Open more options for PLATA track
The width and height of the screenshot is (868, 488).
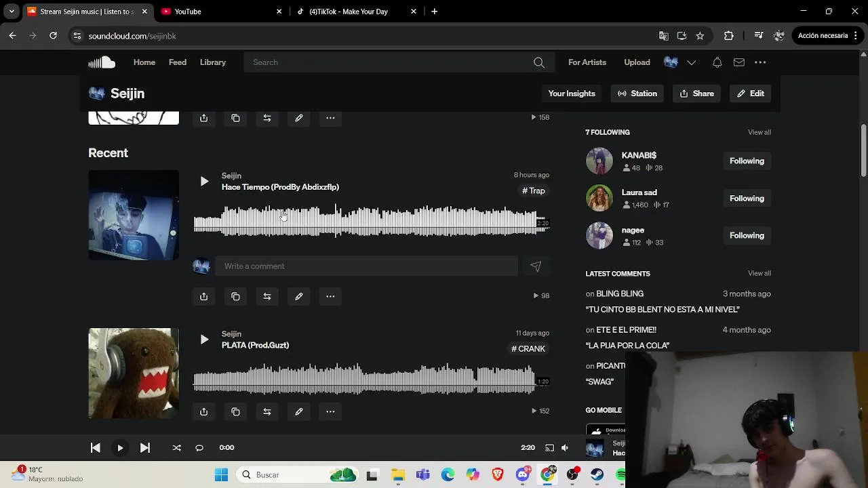330,411
